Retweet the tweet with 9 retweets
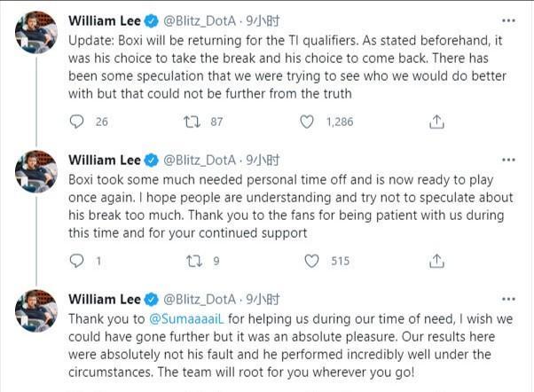The height and width of the screenshot is (392, 534). click(x=193, y=261)
